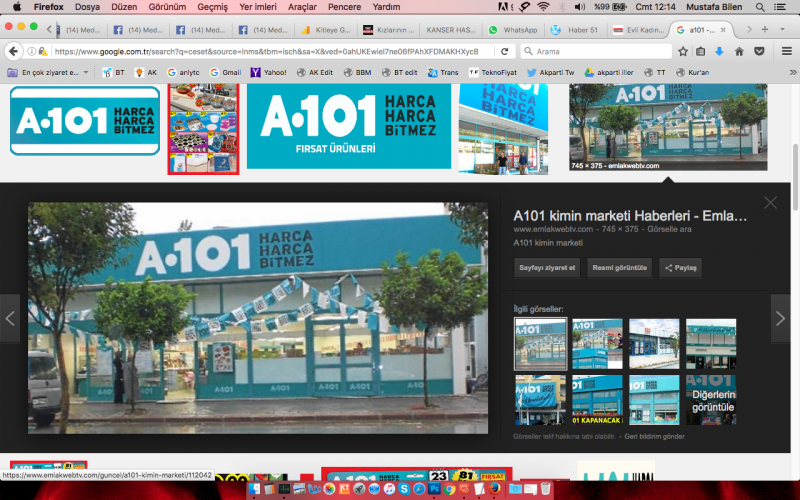
Task: Open the downloads arrow icon
Action: point(719,51)
